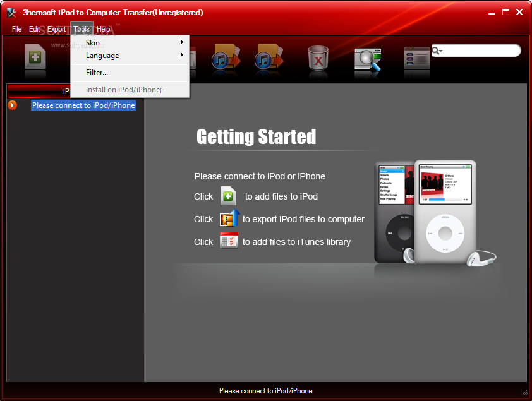532x401 pixels.
Task: Select 'Please connect to iPod/iPhone' tree row
Action: (x=83, y=105)
